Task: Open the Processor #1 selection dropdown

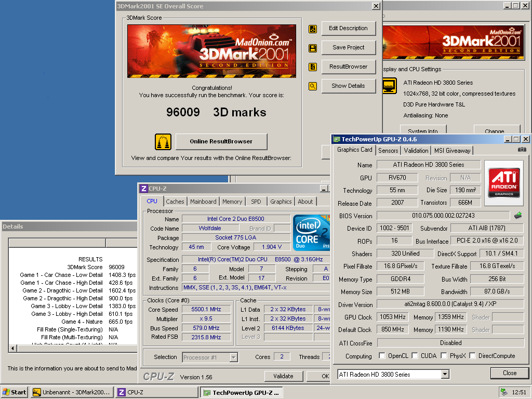Action: (x=233, y=357)
